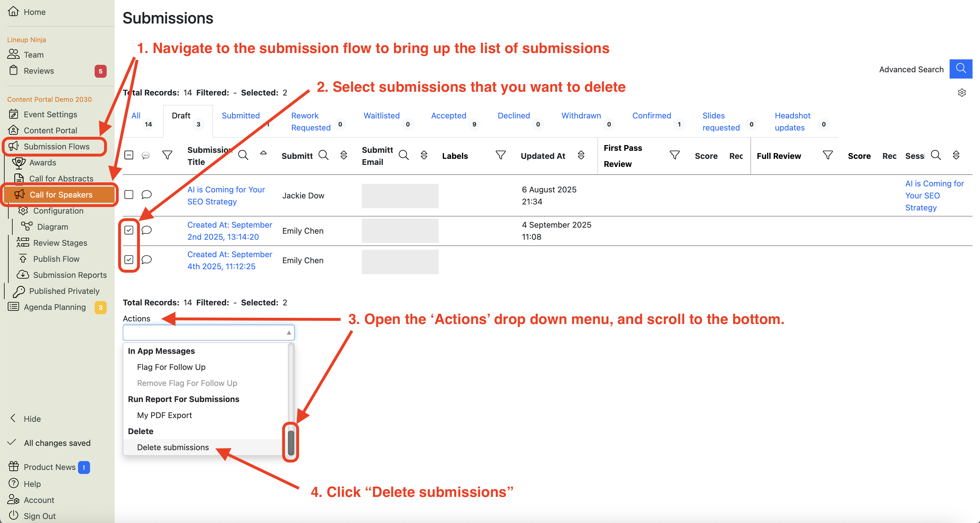Click the First Pass Review filter funnel
980x523 pixels.
click(x=674, y=155)
